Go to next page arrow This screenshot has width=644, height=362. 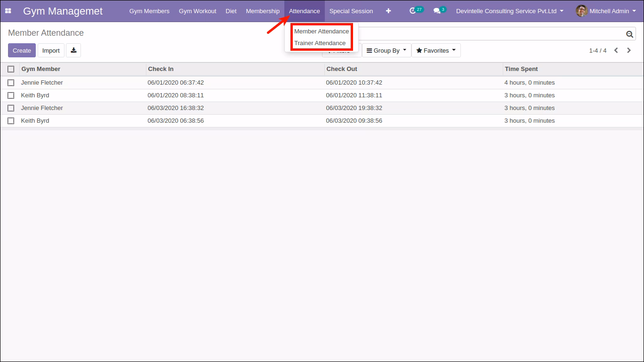[629, 50]
